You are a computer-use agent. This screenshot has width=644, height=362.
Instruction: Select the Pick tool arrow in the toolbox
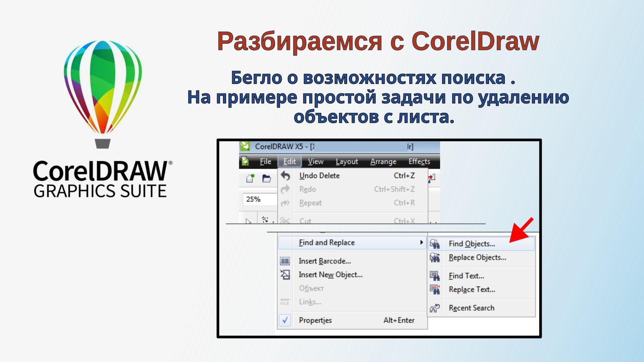(248, 221)
